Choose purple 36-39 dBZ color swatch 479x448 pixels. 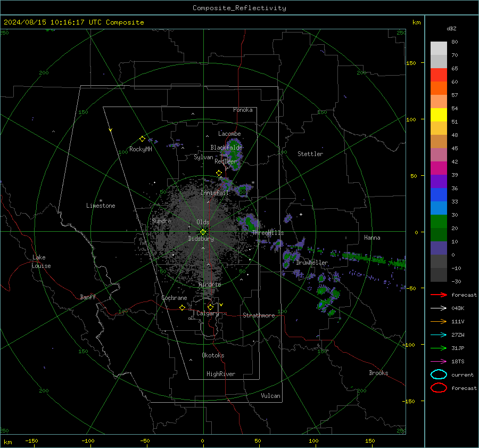point(439,181)
